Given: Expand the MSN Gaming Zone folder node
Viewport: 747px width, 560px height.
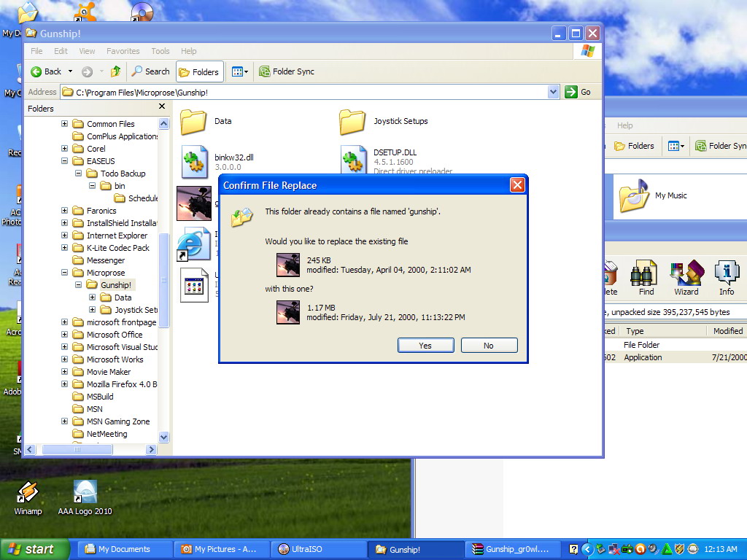Looking at the screenshot, I should (x=64, y=421).
